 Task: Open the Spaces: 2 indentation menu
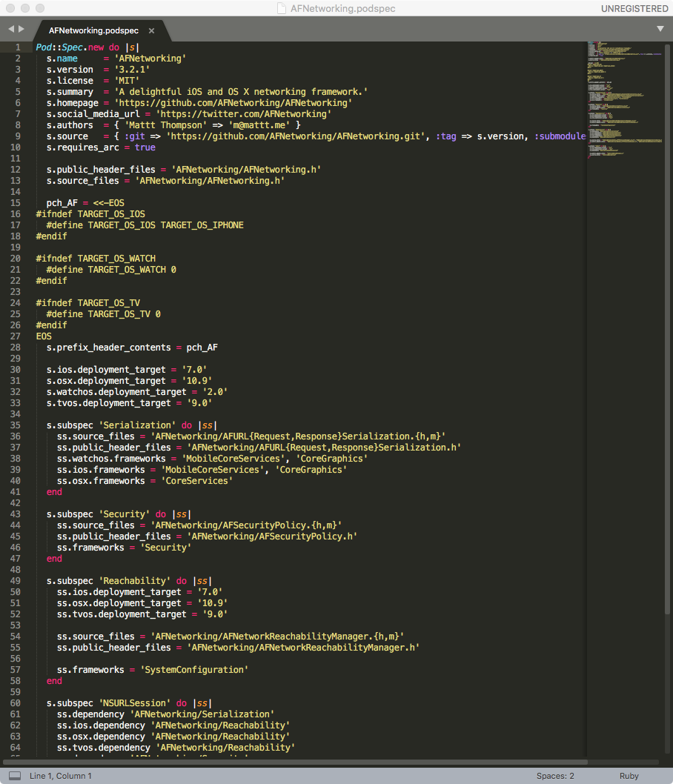pos(555,776)
